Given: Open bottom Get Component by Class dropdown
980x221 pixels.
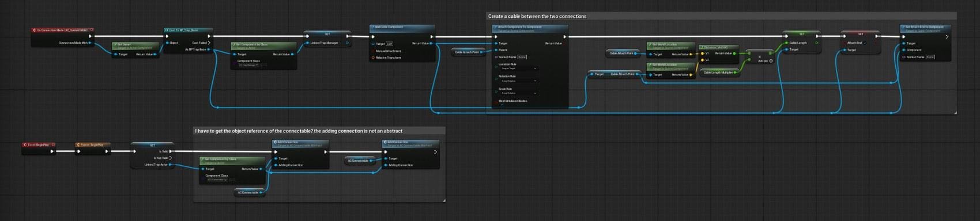Looking at the screenshot, I should pyautogui.click(x=217, y=180).
